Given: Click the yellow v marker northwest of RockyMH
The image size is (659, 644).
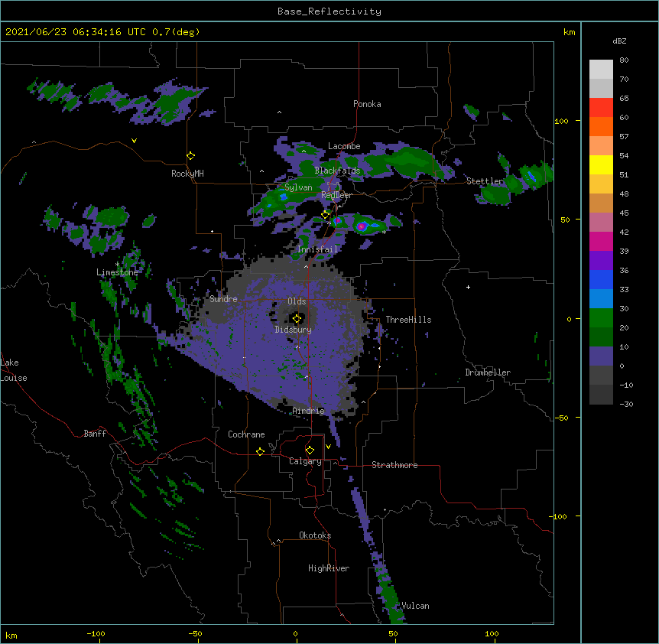Looking at the screenshot, I should (x=134, y=141).
